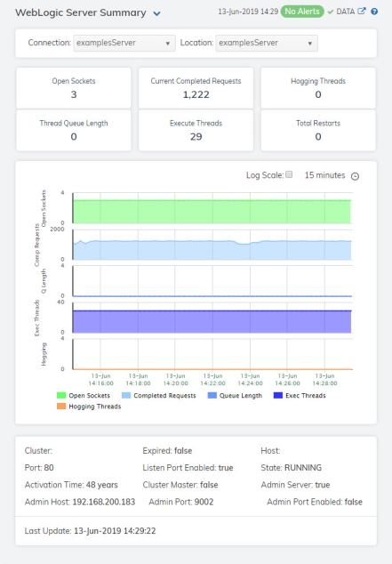The image size is (392, 564).
Task: Open the Connection dropdown showing examplesServer
Action: click(x=124, y=43)
